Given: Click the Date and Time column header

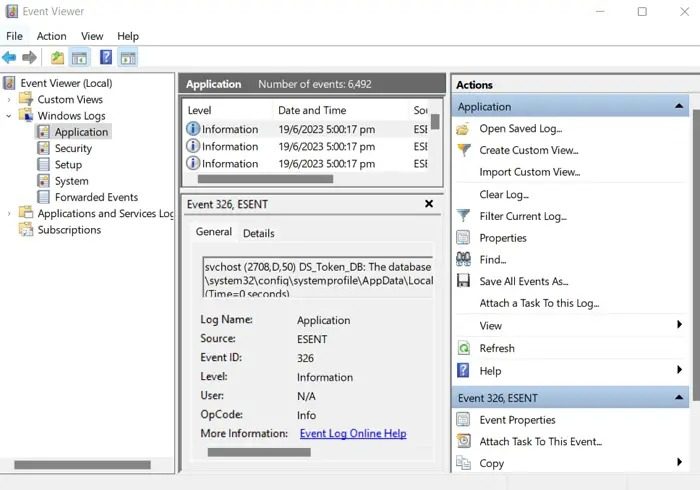Looking at the screenshot, I should [312, 110].
